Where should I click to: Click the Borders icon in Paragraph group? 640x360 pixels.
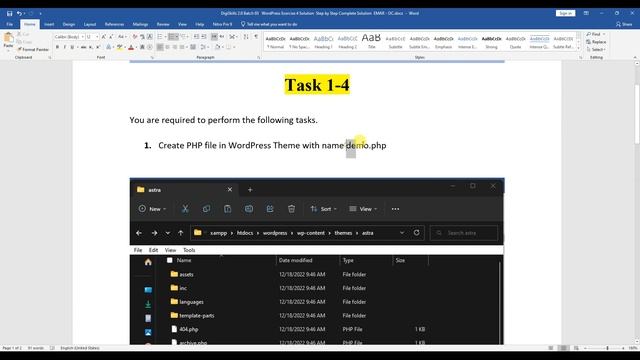click(x=229, y=47)
